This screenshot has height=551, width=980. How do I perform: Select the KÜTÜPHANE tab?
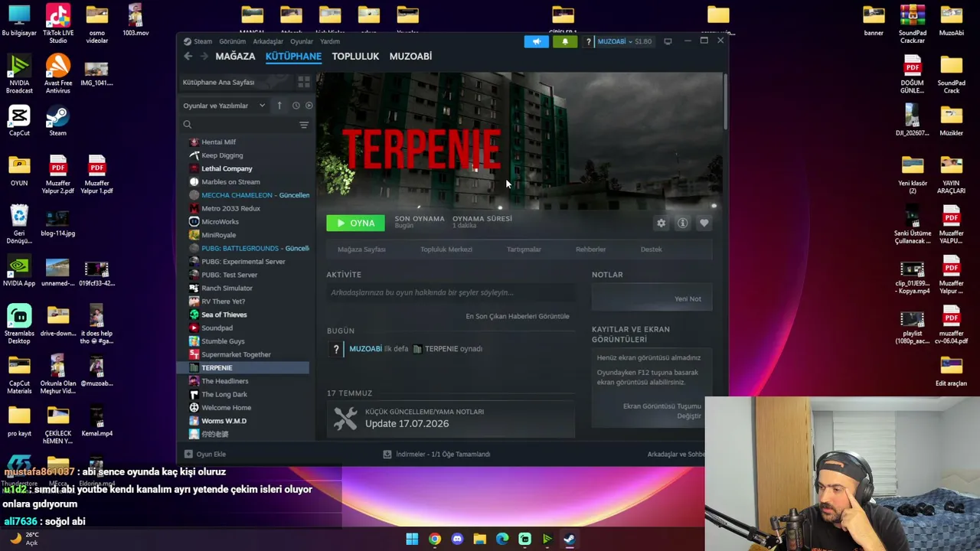pos(293,57)
